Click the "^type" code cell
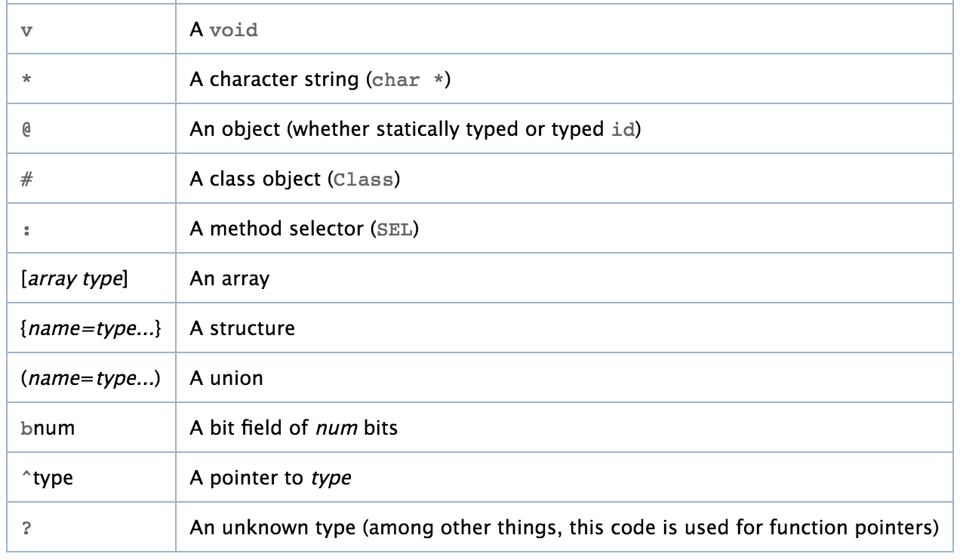This screenshot has width=963, height=560. coord(47,478)
